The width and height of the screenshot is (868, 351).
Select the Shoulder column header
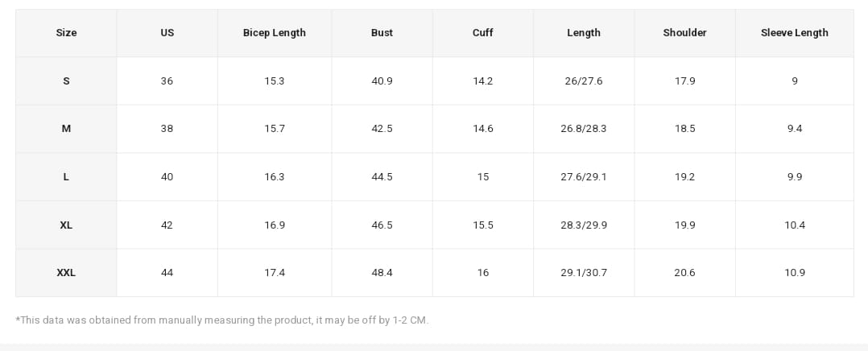(x=684, y=33)
